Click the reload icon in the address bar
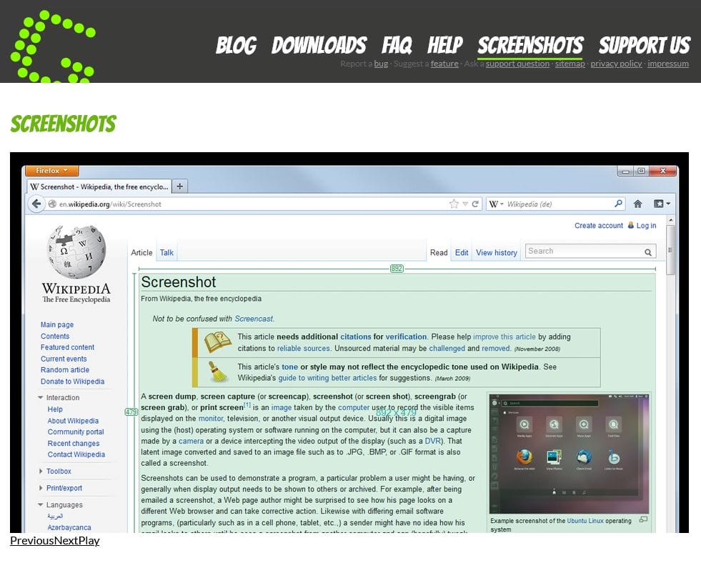This screenshot has width=701, height=588. pyautogui.click(x=476, y=204)
